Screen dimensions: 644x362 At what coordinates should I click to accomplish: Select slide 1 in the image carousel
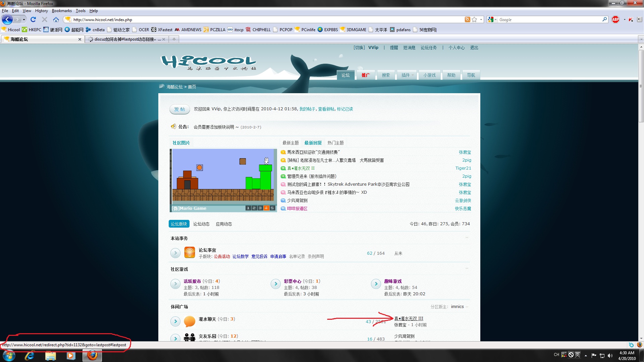(x=248, y=208)
